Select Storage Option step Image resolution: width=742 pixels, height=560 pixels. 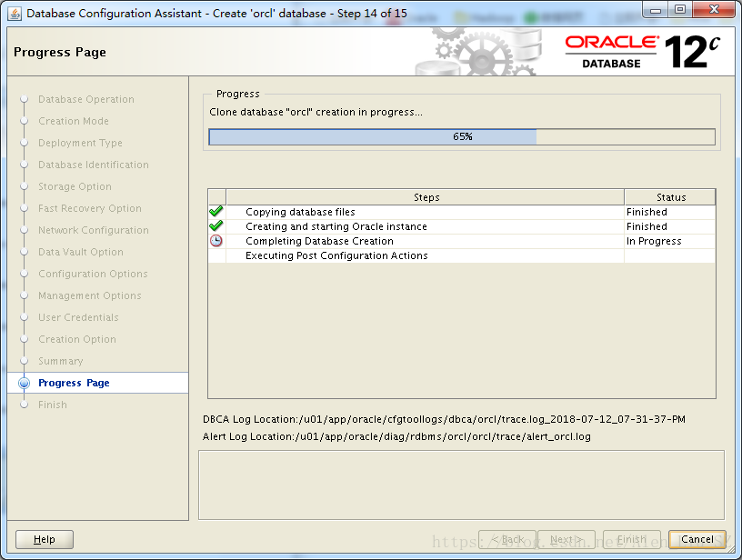click(x=75, y=186)
